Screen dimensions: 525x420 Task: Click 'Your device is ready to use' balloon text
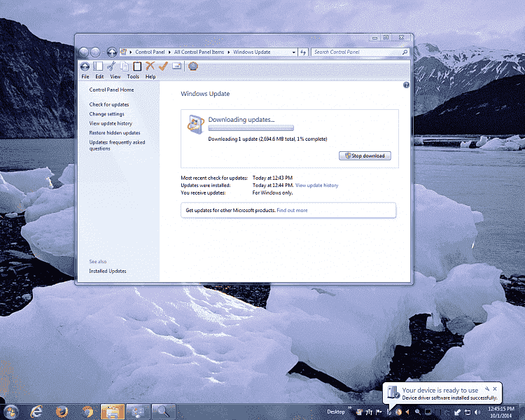point(440,390)
